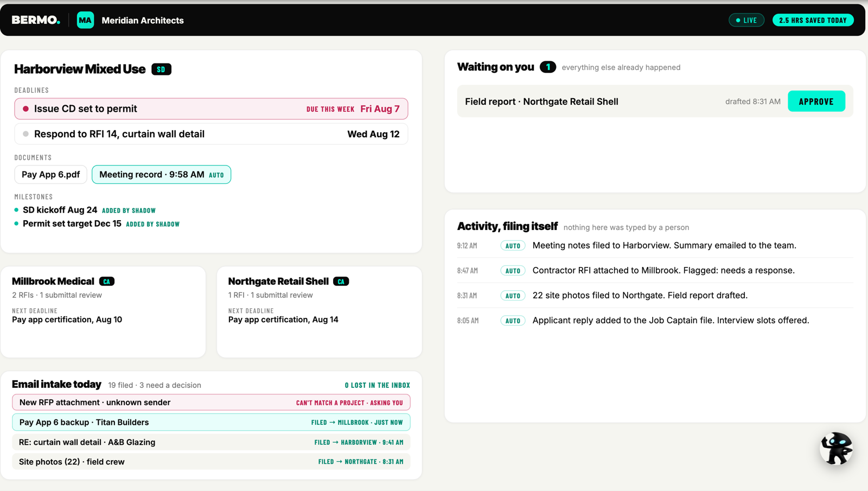Click the red dot on Issue CD set
Screen dimensions: 868x491
25,109
